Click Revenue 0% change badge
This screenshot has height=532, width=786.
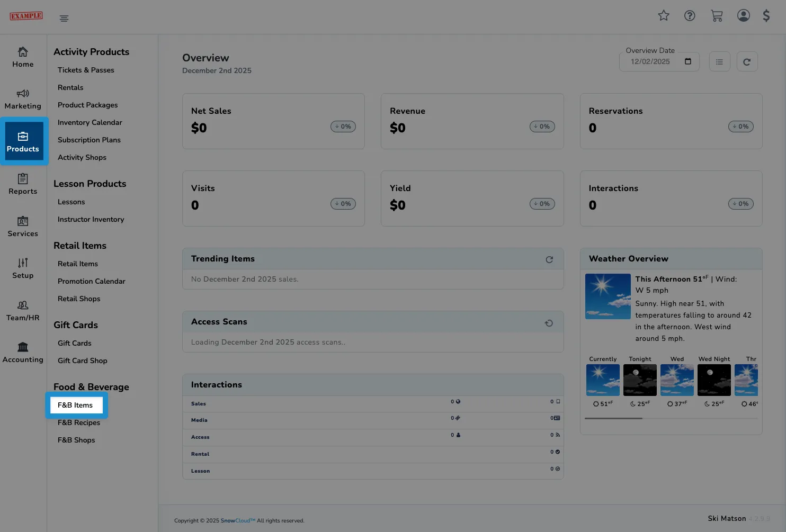542,127
